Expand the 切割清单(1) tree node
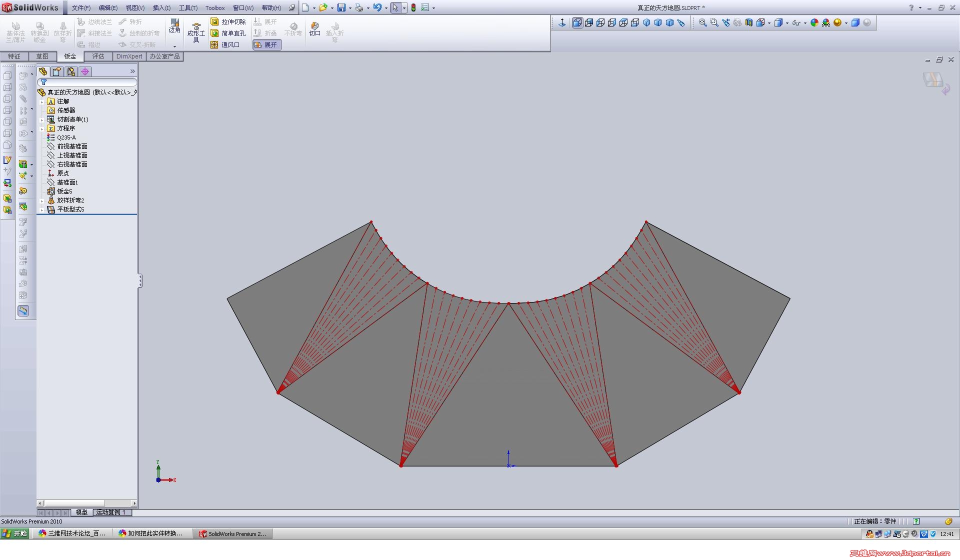Viewport: 960px width, 560px height. tap(42, 120)
